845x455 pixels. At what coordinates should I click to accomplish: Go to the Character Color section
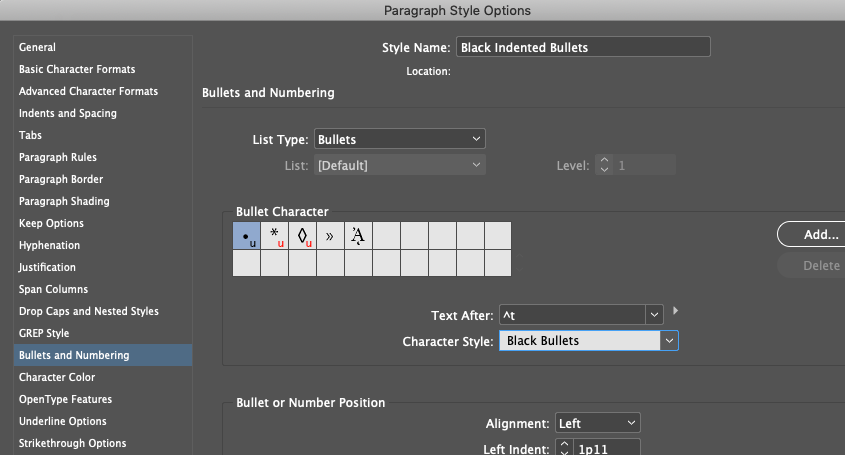(57, 377)
